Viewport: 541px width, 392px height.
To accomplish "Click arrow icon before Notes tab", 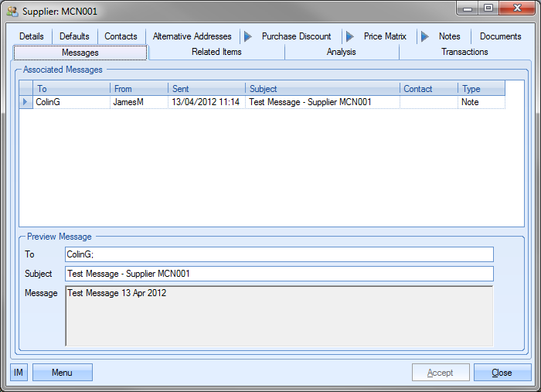I will [425, 36].
